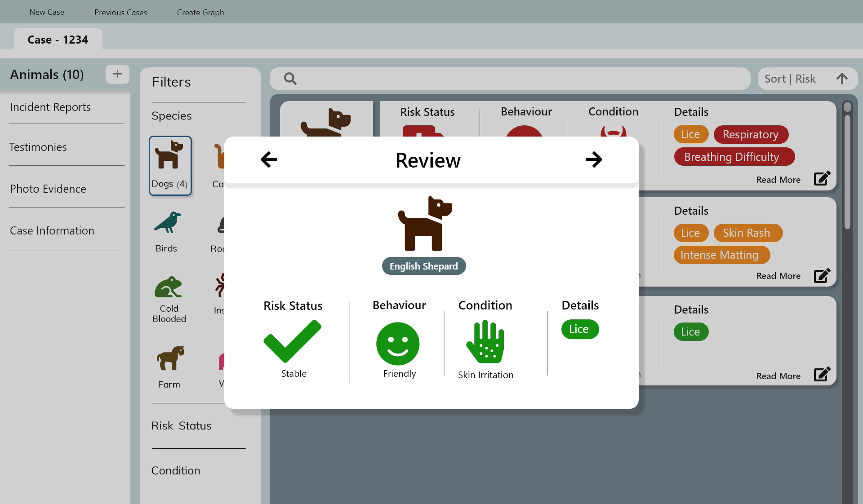
Task: Click the edit icon beside Intense Matting card
Action: click(822, 275)
